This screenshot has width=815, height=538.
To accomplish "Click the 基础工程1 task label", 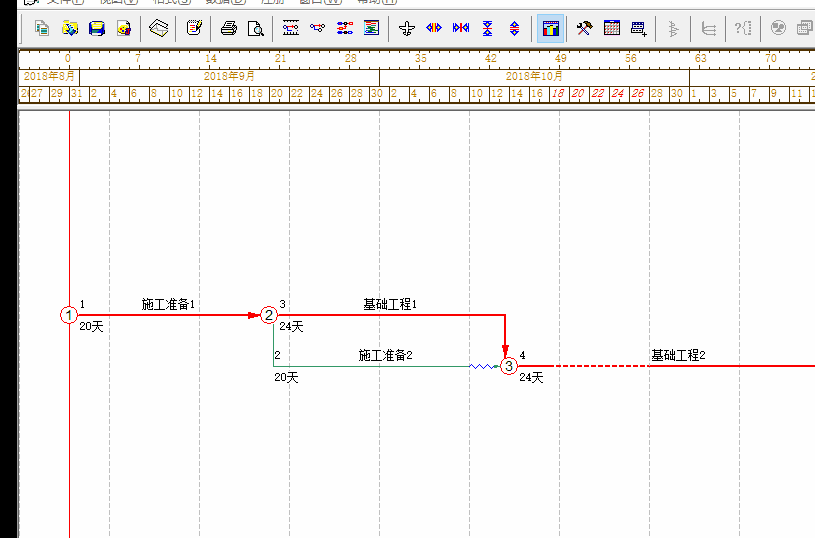I will click(x=389, y=304).
